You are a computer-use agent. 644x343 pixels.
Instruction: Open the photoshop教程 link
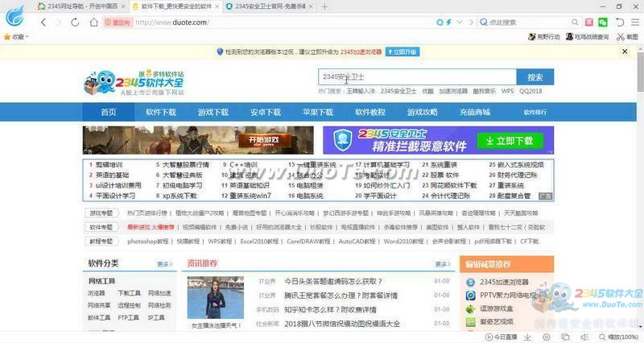click(148, 242)
